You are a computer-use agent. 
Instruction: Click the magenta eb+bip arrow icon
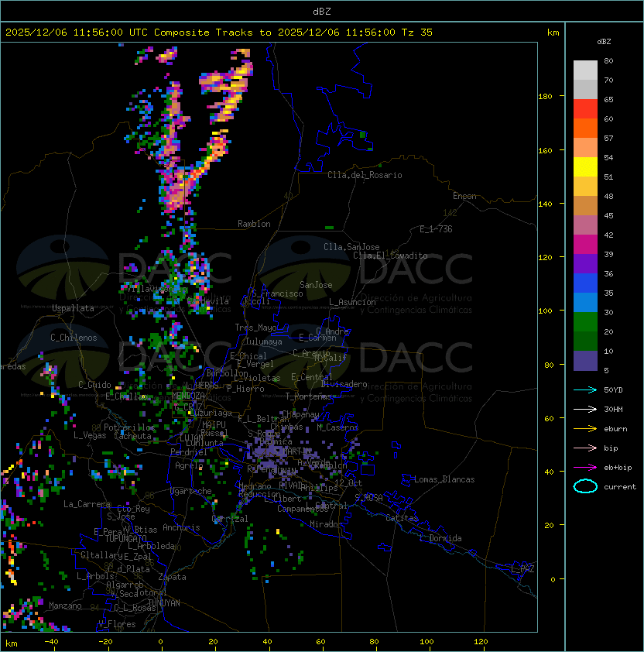point(585,468)
